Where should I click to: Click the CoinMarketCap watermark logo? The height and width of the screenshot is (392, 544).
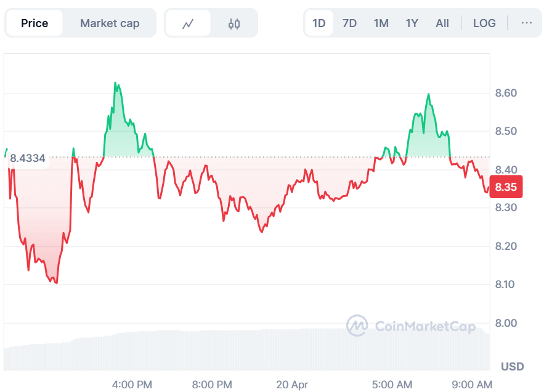pyautogui.click(x=411, y=326)
